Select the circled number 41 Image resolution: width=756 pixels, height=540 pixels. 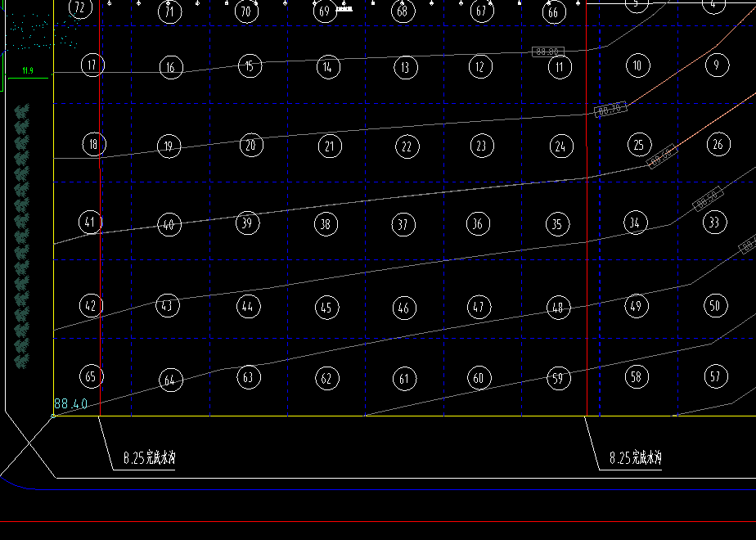tap(90, 223)
